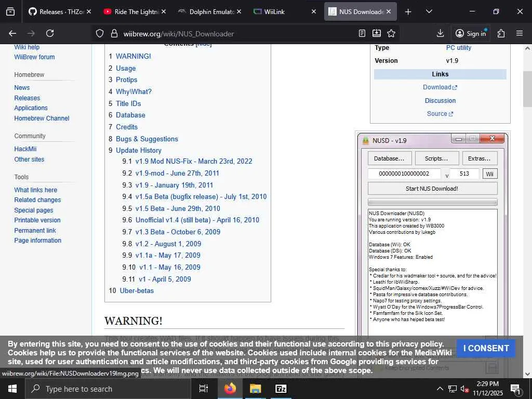Screen dimensions: 532x399
Task: Jump to Database section
Action: pyautogui.click(x=130, y=115)
